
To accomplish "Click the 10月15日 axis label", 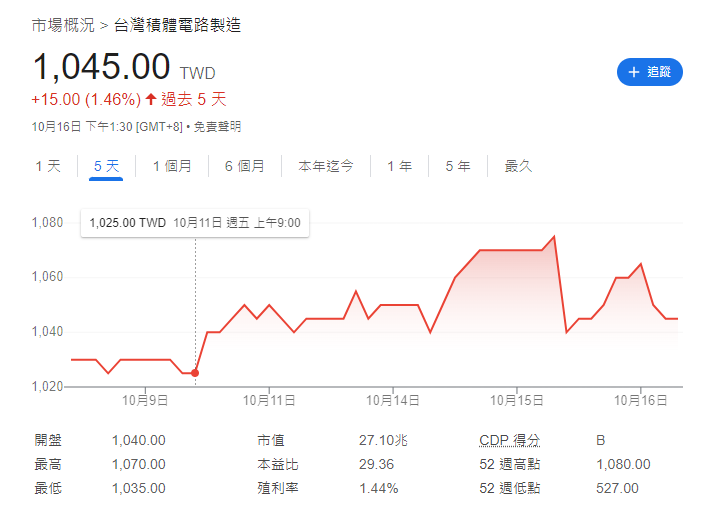I will coord(517,400).
